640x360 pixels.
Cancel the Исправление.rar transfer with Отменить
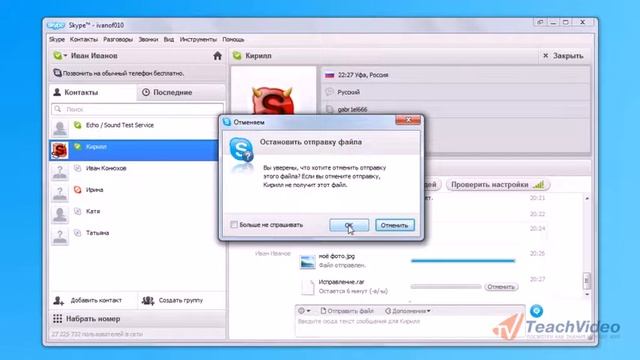501,287
